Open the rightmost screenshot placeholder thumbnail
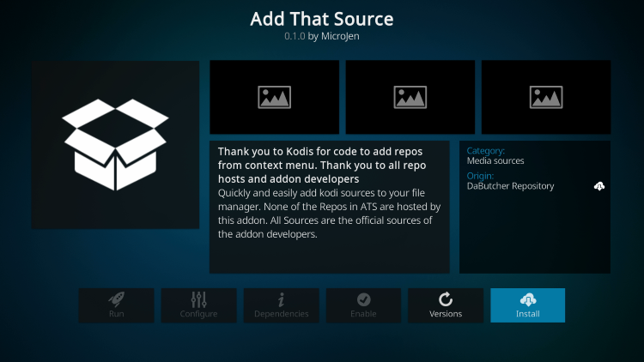Screen dimensions: 644x362 (545, 97)
